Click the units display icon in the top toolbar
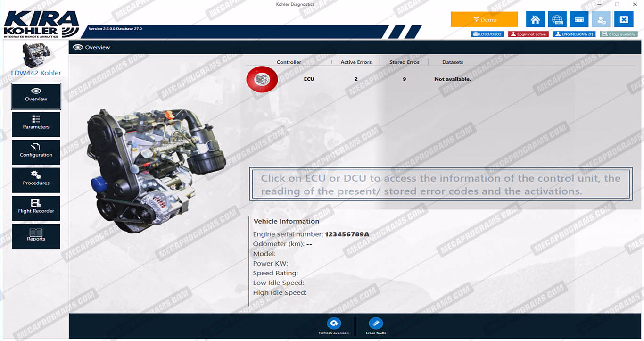 (x=579, y=19)
